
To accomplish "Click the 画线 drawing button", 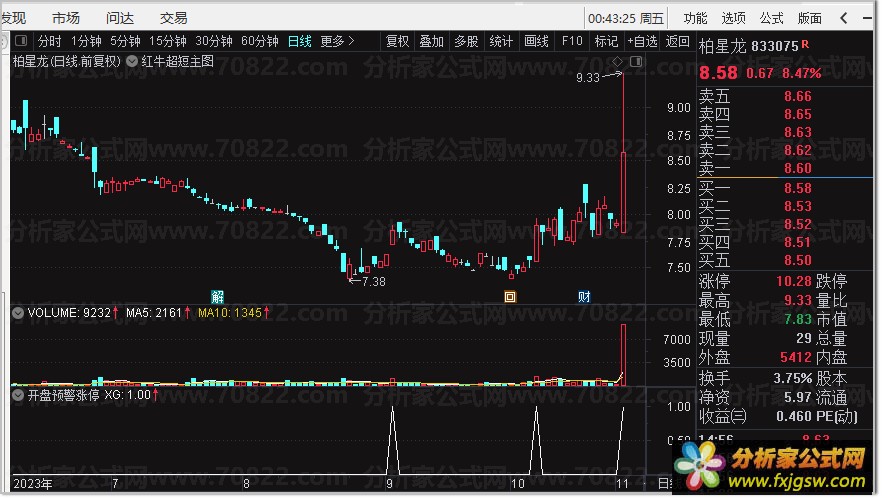I will click(x=536, y=41).
